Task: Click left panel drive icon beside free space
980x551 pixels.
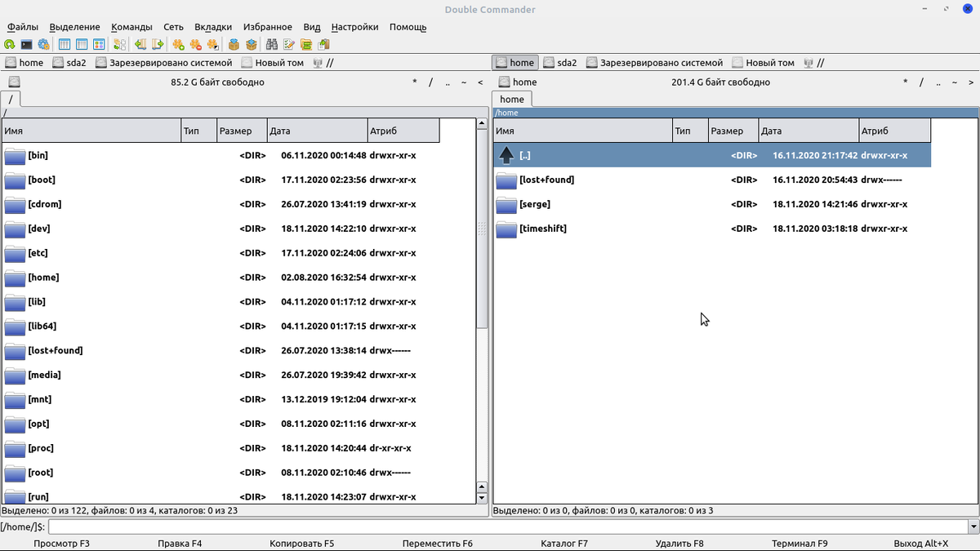Action: 15,82
